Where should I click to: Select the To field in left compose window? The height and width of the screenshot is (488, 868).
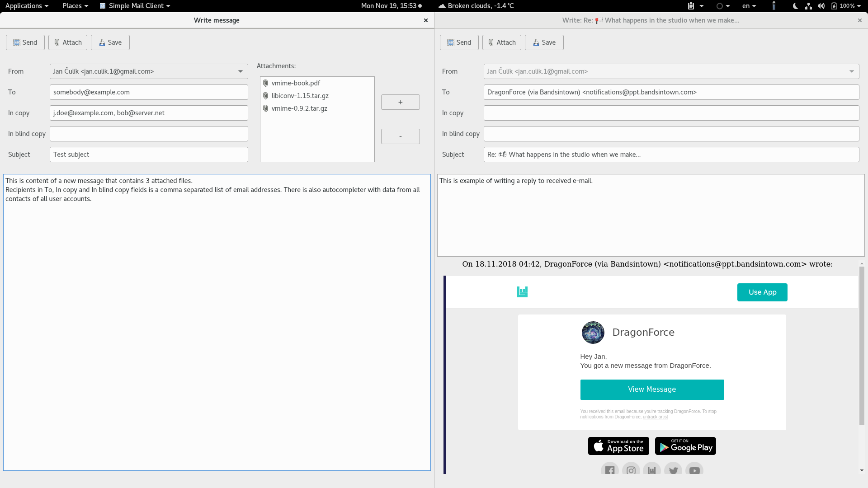pyautogui.click(x=148, y=92)
